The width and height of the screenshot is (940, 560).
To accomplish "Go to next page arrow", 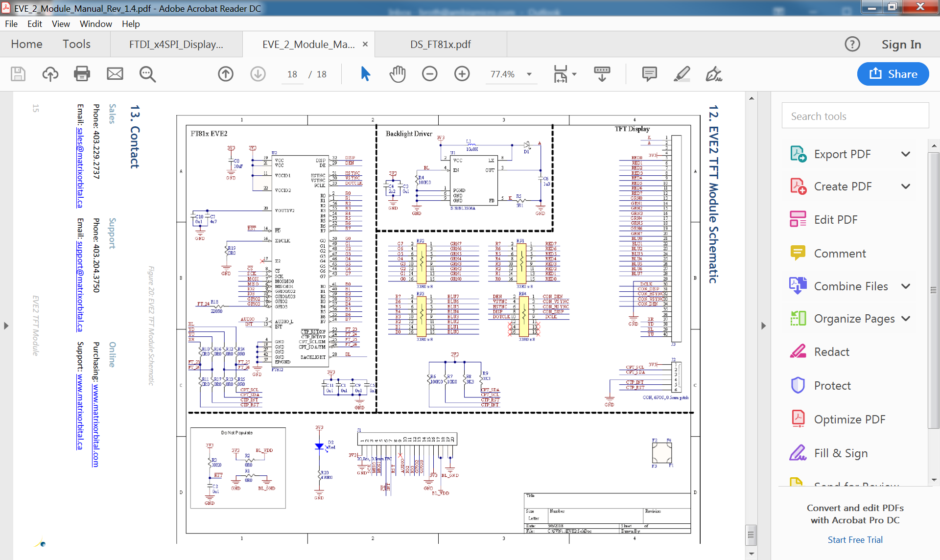I will [x=258, y=74].
